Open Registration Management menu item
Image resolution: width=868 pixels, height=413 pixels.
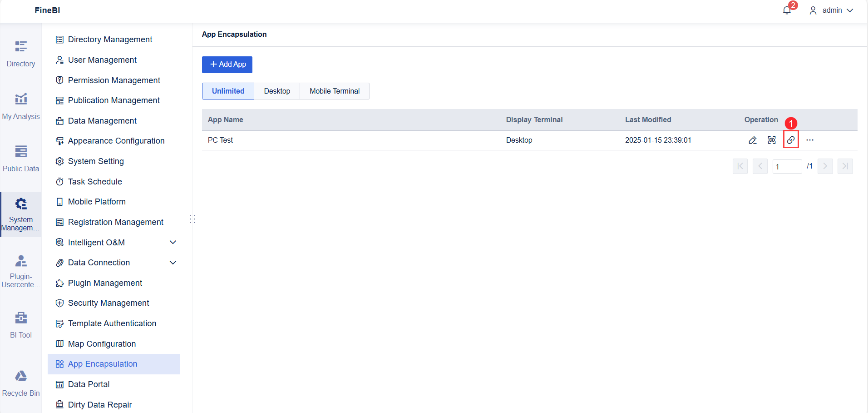tap(114, 222)
